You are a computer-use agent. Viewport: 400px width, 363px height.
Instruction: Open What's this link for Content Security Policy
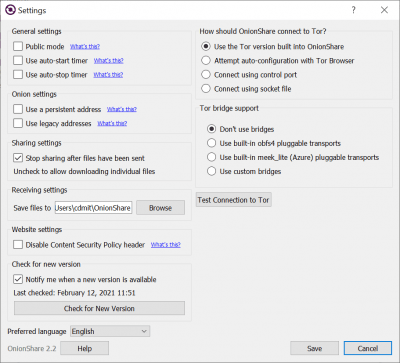[x=165, y=245]
